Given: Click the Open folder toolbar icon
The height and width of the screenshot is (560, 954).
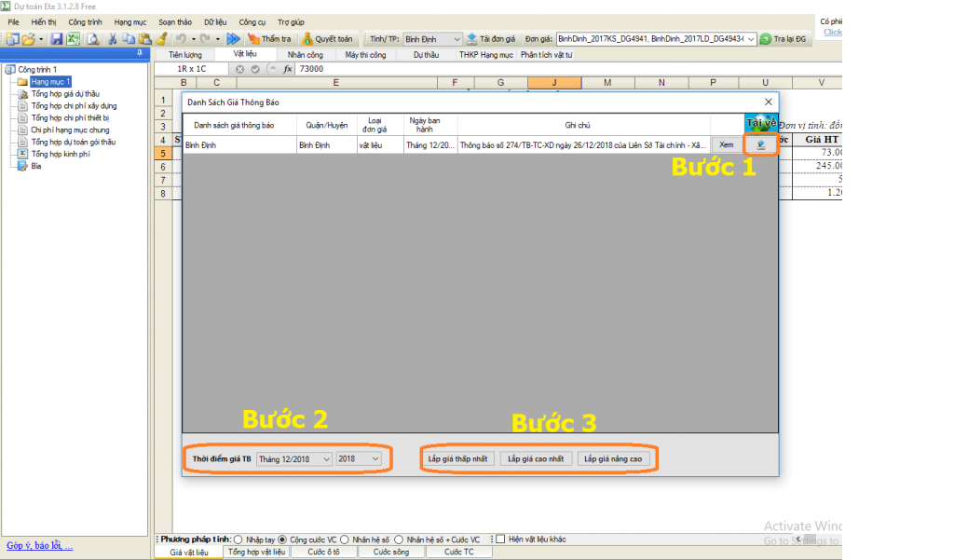Looking at the screenshot, I should (x=29, y=39).
